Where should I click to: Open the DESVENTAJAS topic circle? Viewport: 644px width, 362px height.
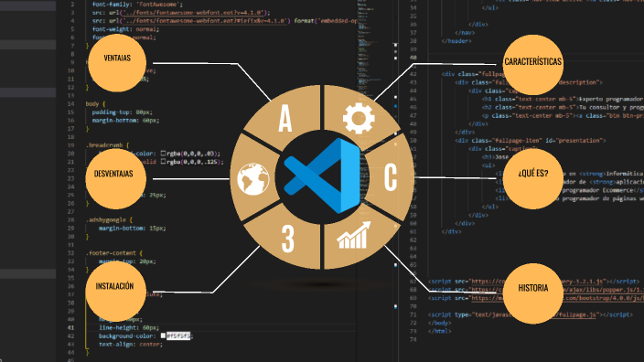pos(116,179)
